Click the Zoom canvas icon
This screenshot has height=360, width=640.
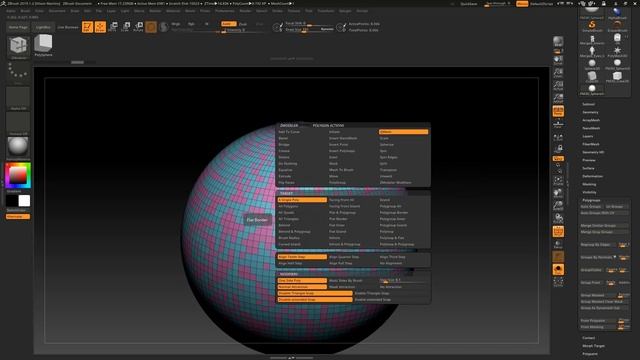(558, 73)
